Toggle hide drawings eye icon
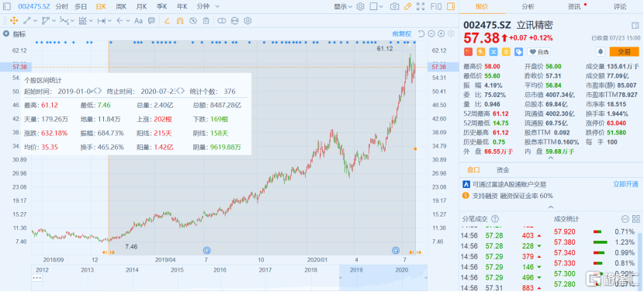 pyautogui.click(x=193, y=20)
